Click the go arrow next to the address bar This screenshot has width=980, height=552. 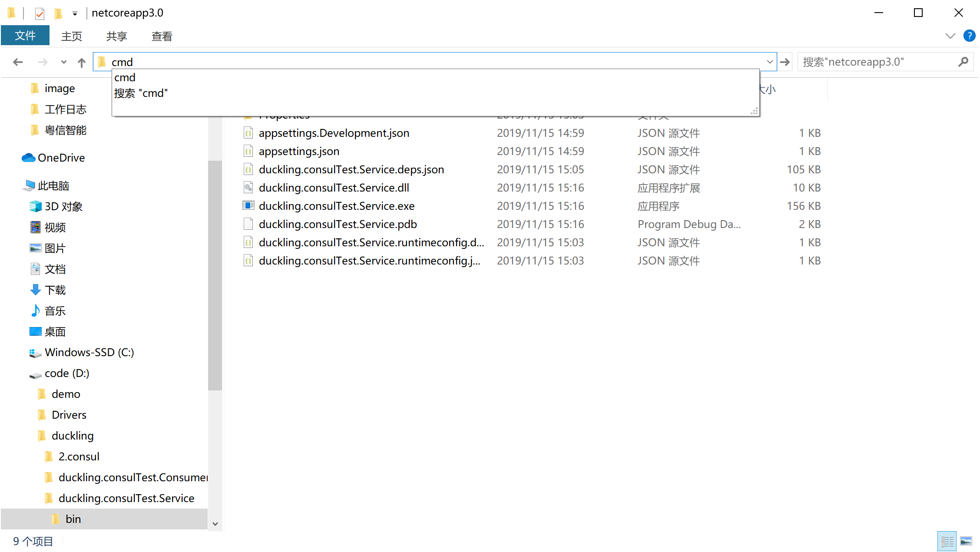(785, 62)
